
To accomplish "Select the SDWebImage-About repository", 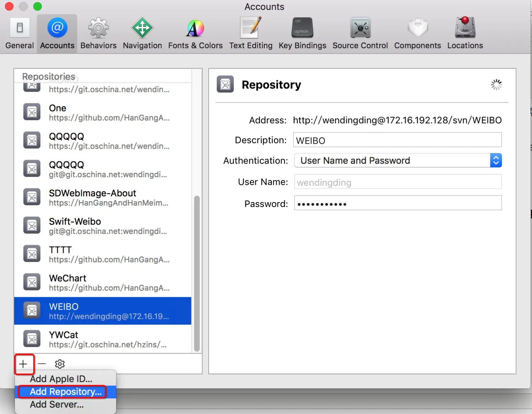I will point(102,198).
